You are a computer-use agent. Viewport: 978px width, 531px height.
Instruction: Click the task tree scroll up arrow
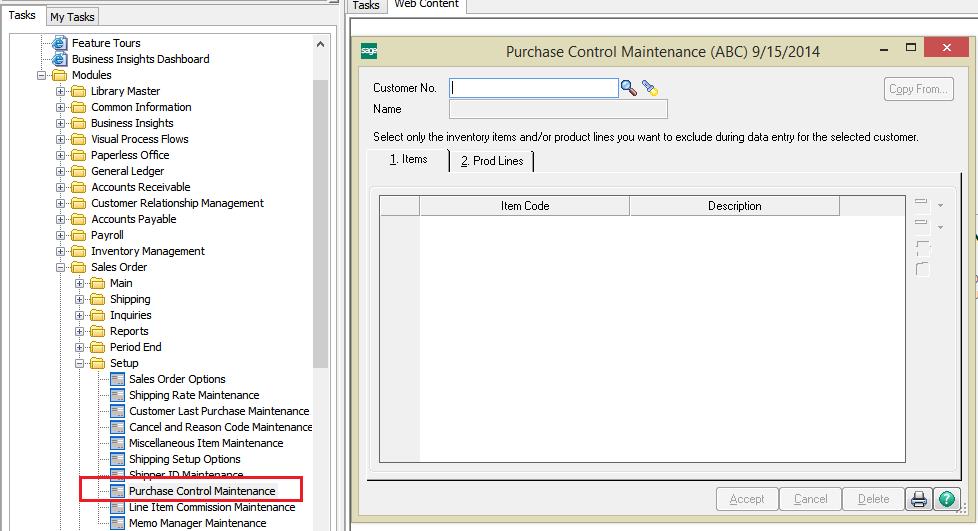[x=320, y=44]
